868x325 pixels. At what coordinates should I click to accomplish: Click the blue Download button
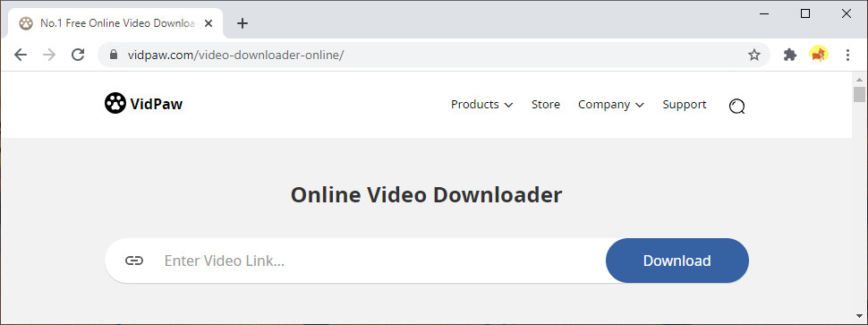(677, 261)
